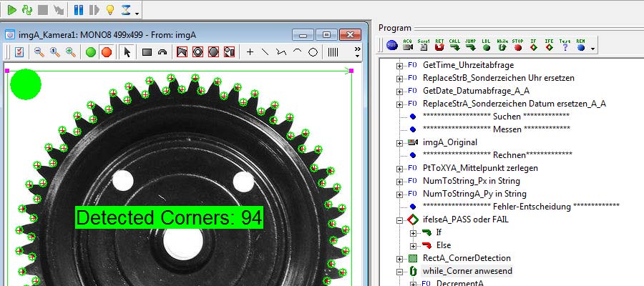Insert an IF condition step

tap(534, 45)
